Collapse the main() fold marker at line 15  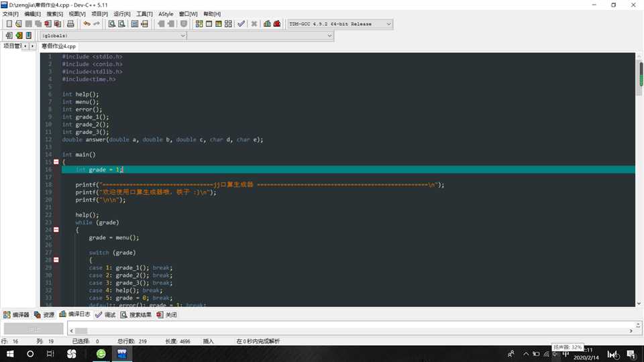(x=56, y=162)
